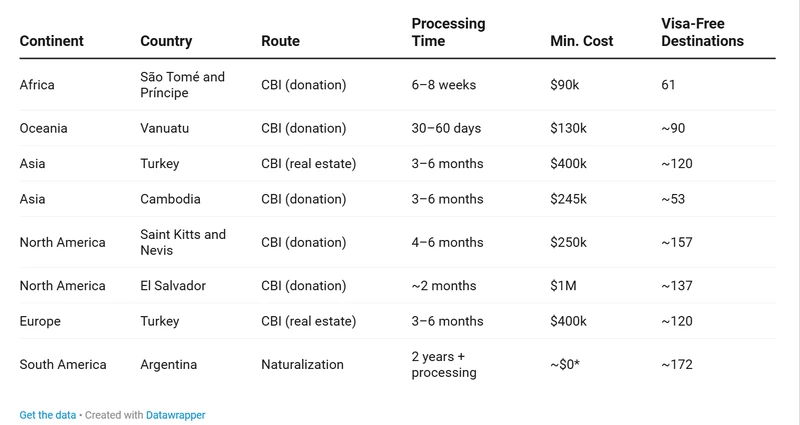
Task: Click the "Get the data" link
Action: [48, 414]
